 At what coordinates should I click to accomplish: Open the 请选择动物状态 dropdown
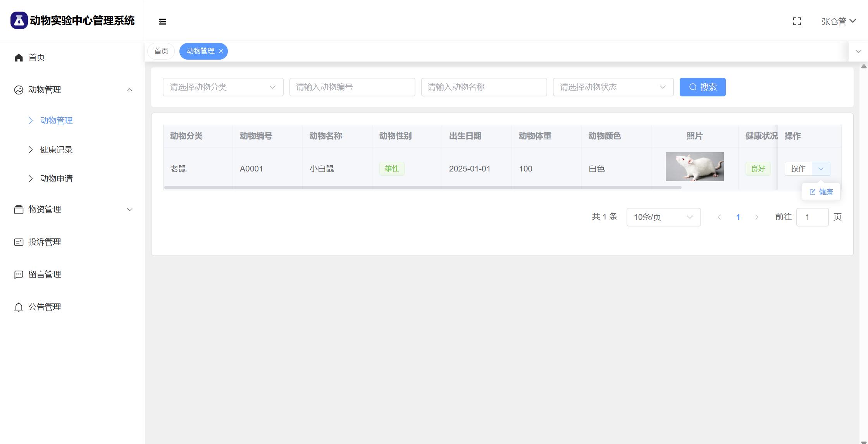pos(613,87)
